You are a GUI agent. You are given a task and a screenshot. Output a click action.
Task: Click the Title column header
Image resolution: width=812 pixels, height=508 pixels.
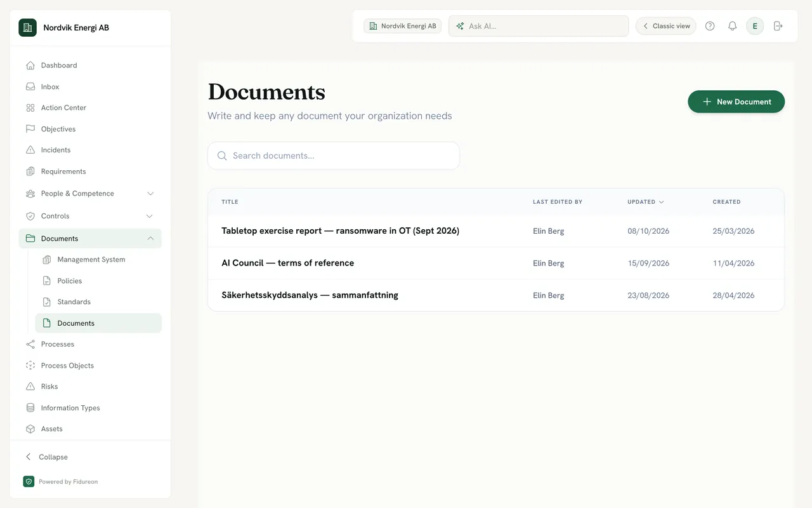pos(230,202)
